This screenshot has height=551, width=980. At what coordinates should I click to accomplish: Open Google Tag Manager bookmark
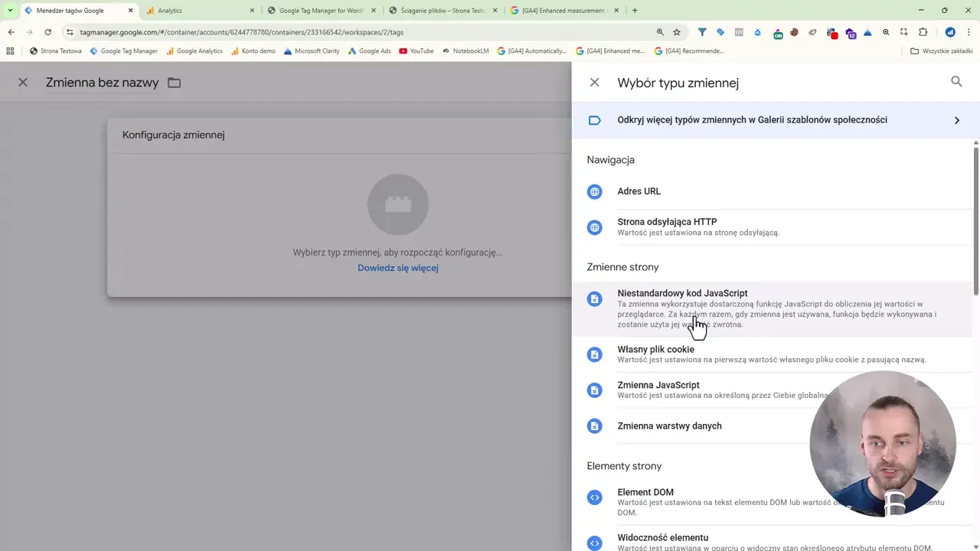tap(123, 51)
